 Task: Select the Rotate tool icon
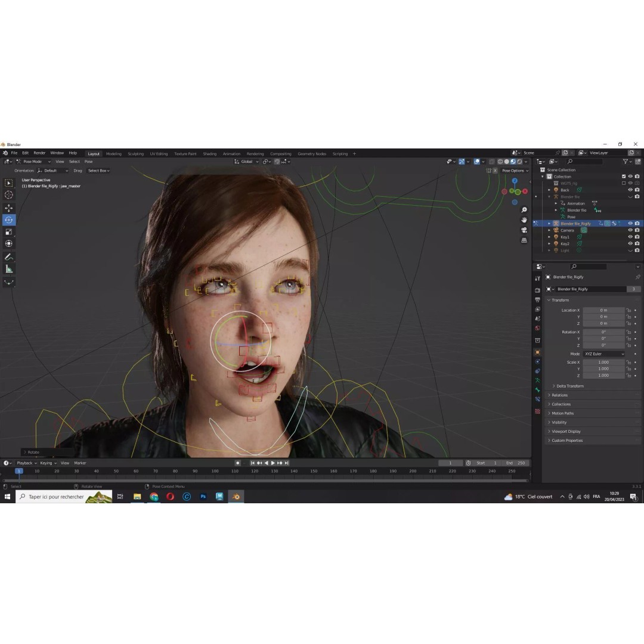(x=8, y=219)
